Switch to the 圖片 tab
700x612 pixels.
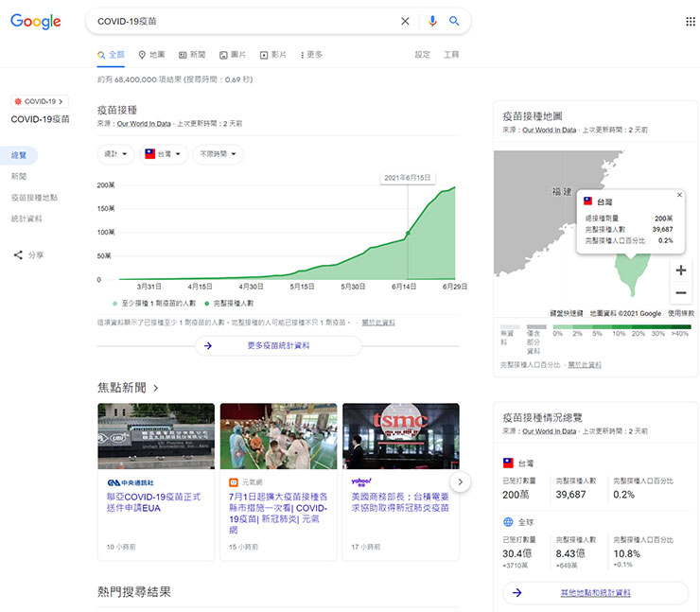233,55
